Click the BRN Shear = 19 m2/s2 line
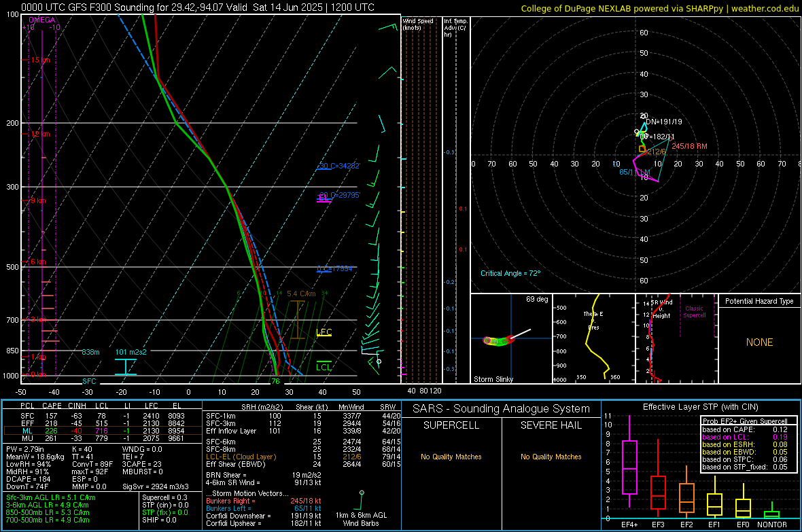The image size is (802, 532). coord(264,475)
